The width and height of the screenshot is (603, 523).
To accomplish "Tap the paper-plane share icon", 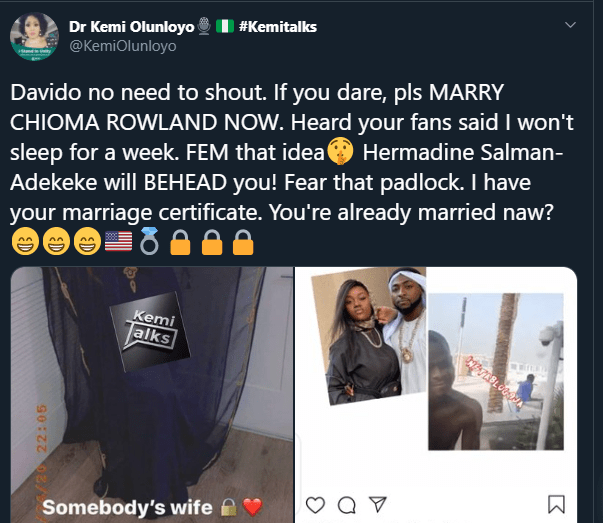I will [x=377, y=505].
